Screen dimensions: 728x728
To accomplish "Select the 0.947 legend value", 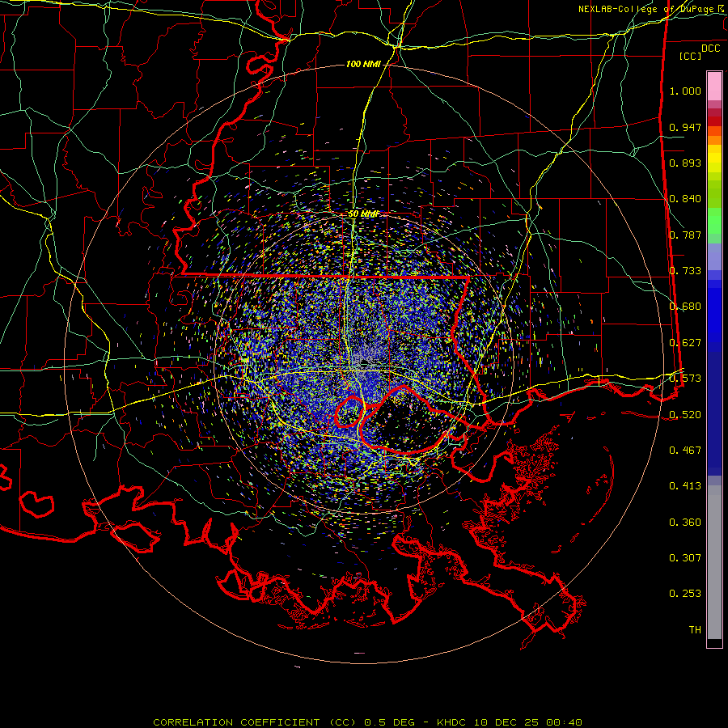I will pos(685,127).
